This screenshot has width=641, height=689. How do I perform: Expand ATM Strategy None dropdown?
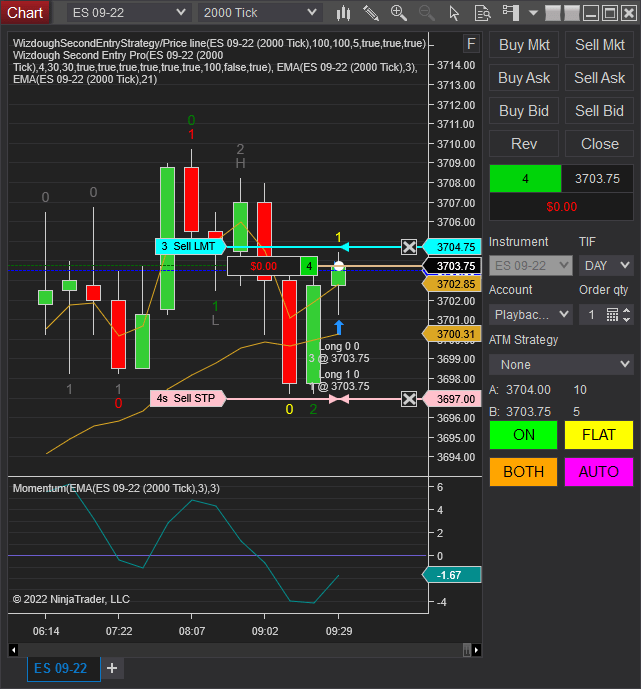[x=561, y=364]
